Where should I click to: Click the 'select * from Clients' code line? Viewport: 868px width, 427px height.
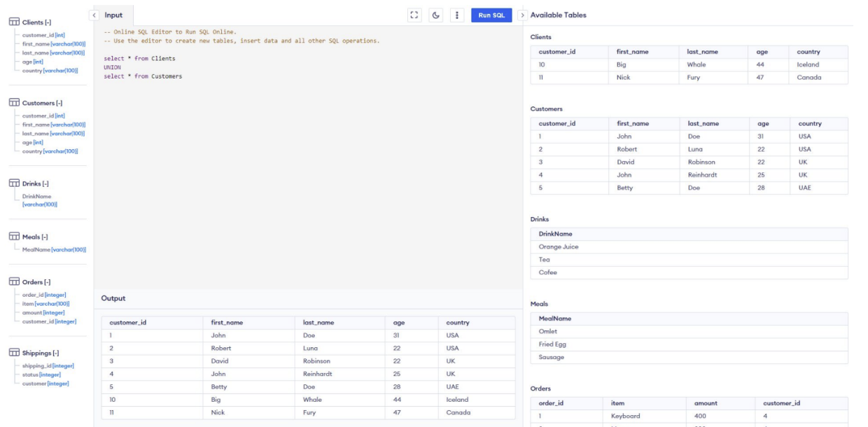pyautogui.click(x=139, y=59)
